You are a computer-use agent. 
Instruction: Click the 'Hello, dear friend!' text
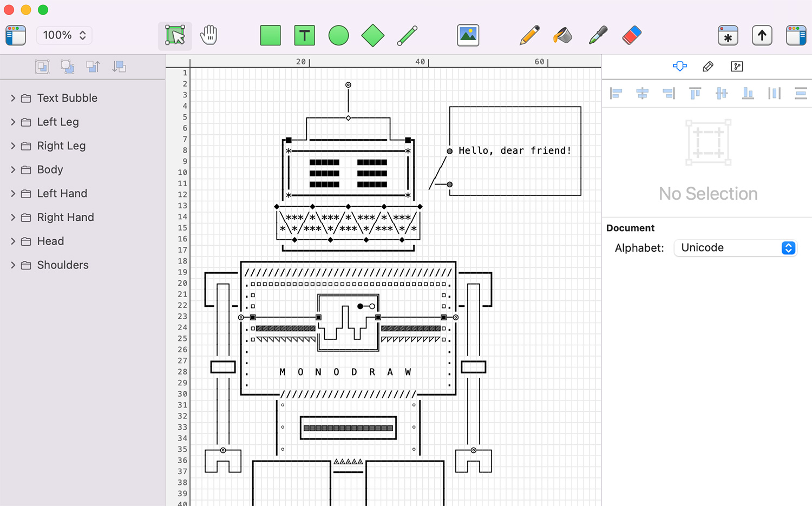point(515,150)
